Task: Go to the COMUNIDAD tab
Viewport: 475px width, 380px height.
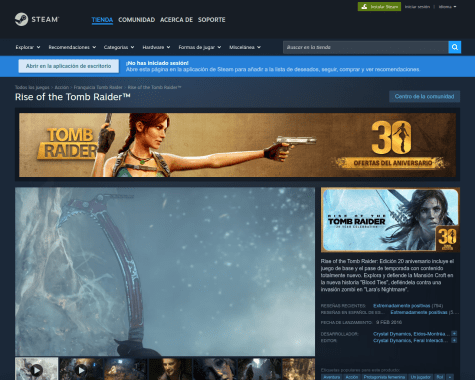Action: [x=137, y=20]
